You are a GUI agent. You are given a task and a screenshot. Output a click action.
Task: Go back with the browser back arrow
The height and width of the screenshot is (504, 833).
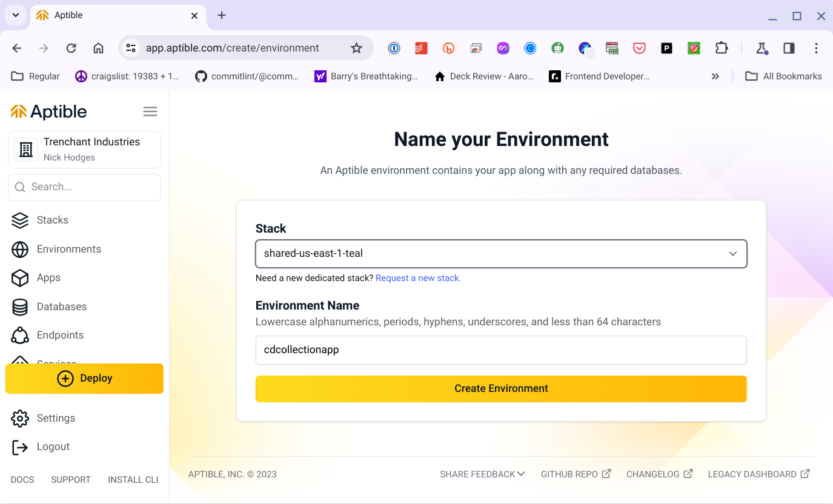coord(17,48)
